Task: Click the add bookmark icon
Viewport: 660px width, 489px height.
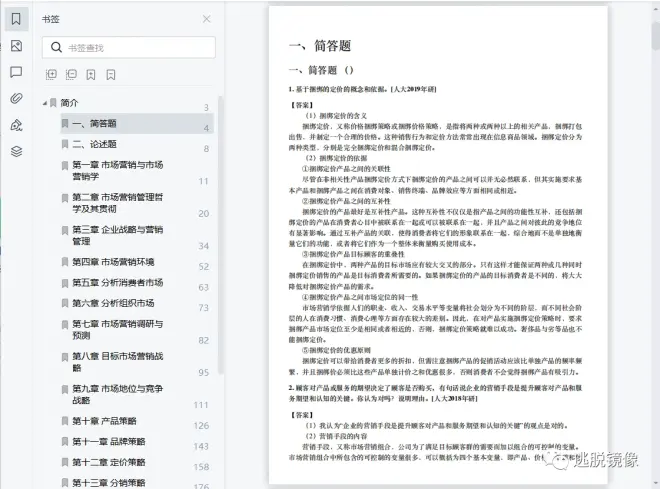Action: click(91, 74)
